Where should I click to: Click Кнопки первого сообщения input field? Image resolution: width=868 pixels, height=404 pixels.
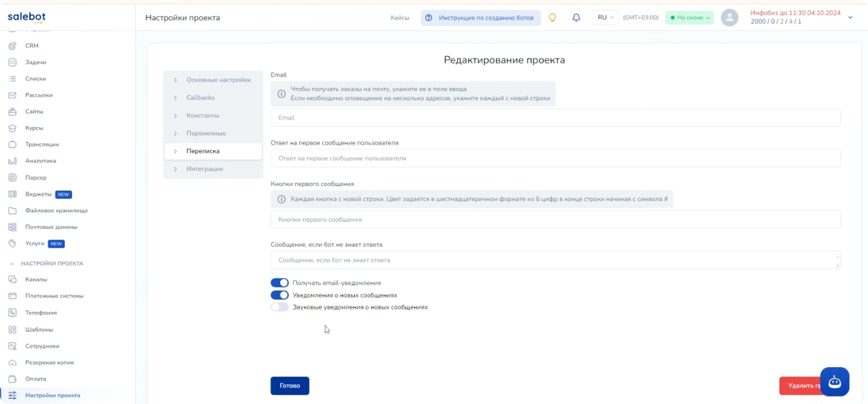click(555, 219)
